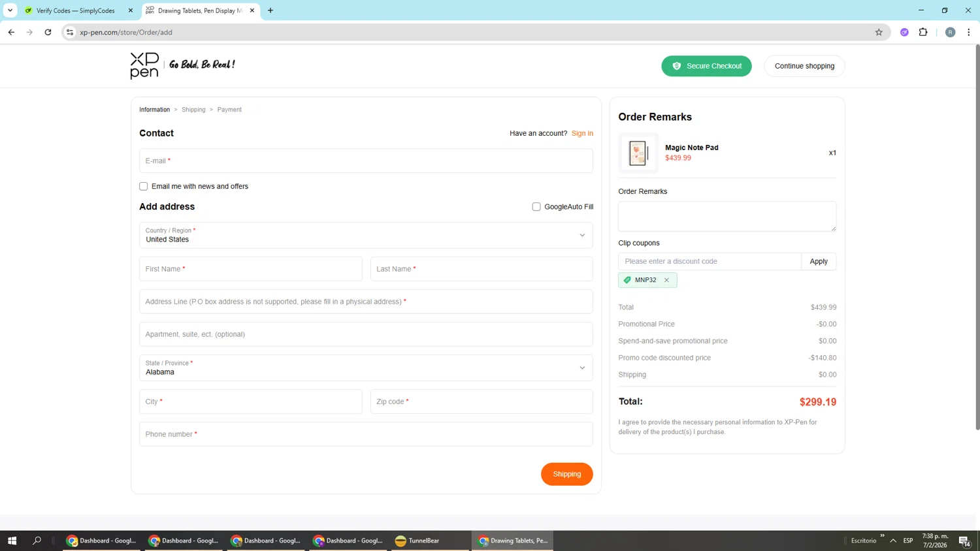
Task: Bookmark this page with the star icon
Action: point(879,32)
